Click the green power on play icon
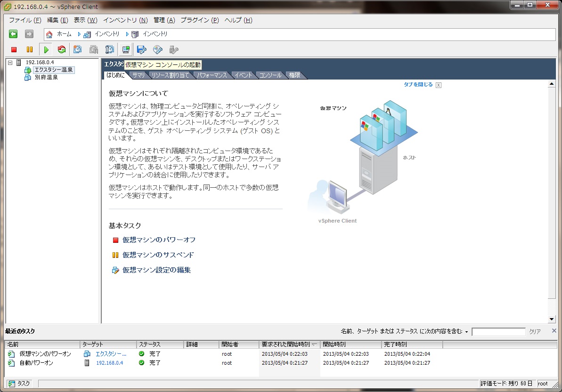This screenshot has height=392, width=562. (46, 50)
